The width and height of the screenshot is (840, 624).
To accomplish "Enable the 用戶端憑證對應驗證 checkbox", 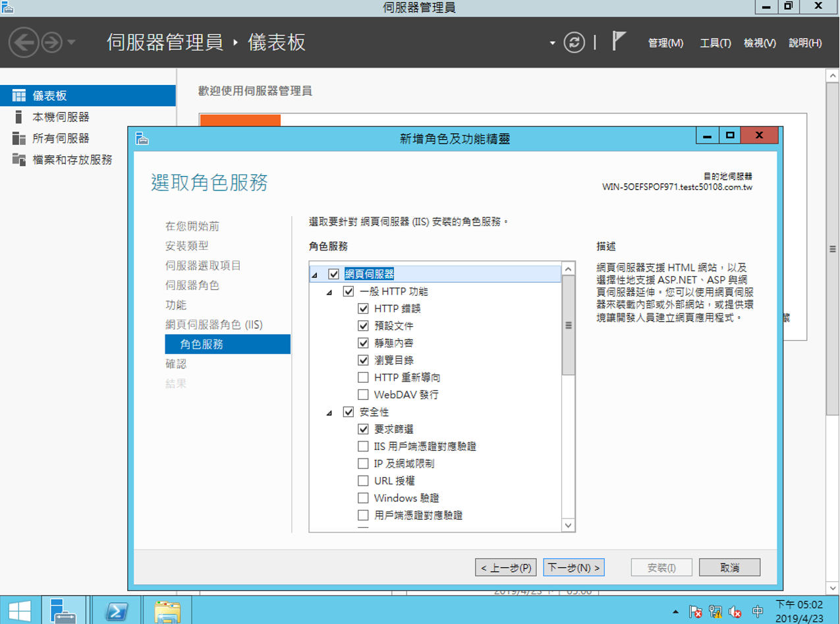I will coord(363,515).
